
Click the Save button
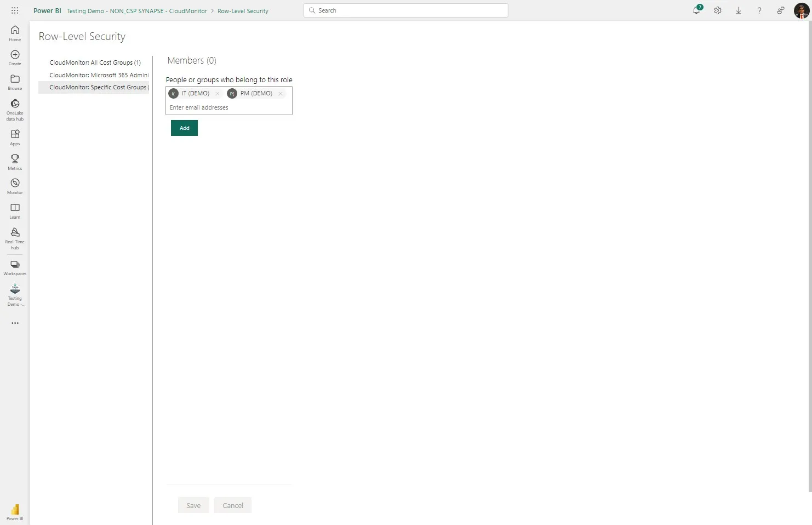coord(193,505)
